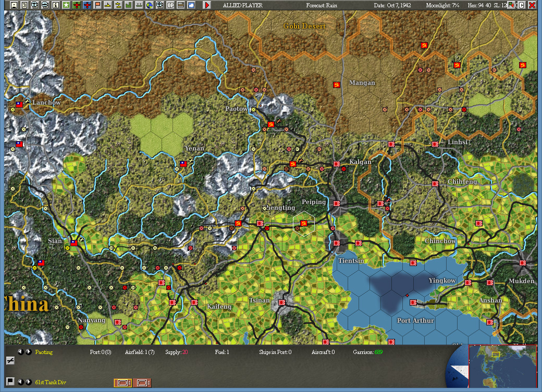Click the striped list toolbar icon
Screen dimensions: 542x392
[x=180, y=5]
